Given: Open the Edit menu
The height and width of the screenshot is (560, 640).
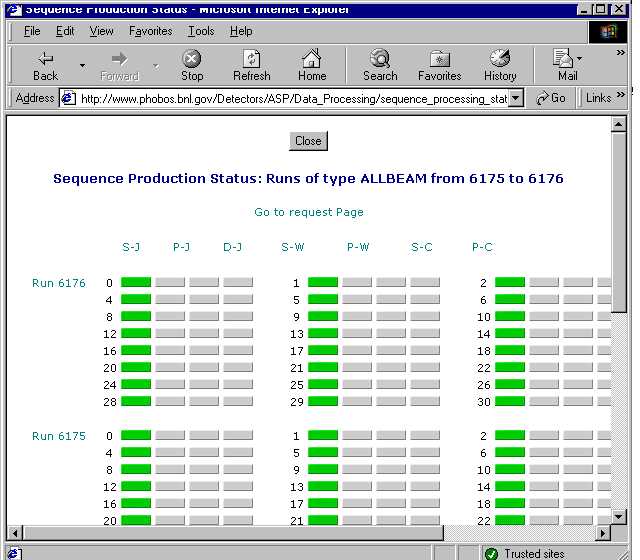Looking at the screenshot, I should [65, 31].
